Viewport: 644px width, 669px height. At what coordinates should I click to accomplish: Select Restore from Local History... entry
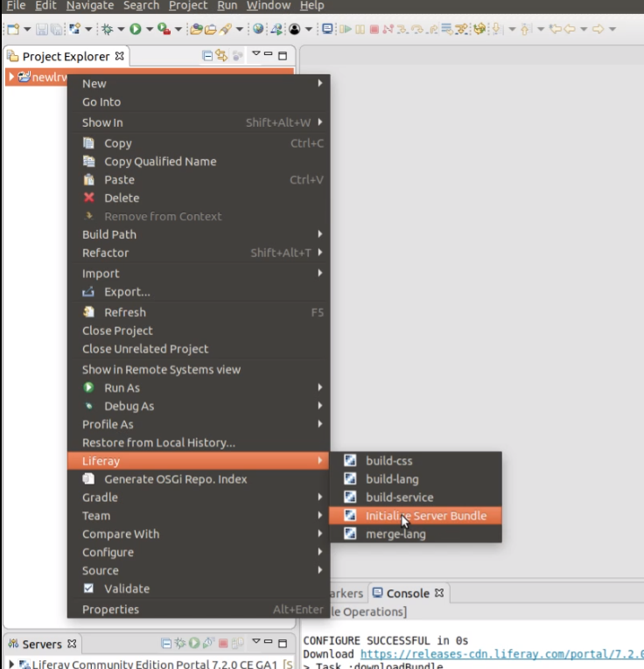pyautogui.click(x=199, y=443)
